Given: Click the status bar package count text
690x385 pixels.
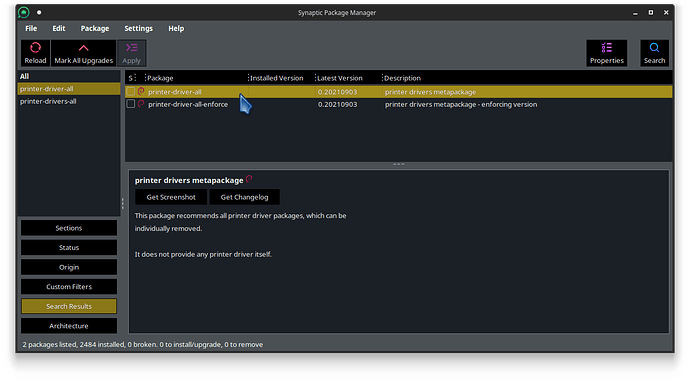Looking at the screenshot, I should tap(143, 345).
